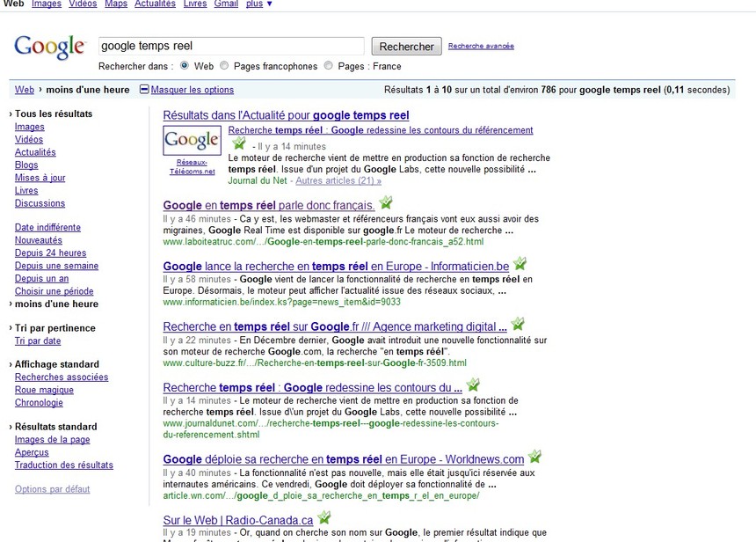Click star icon next to Informaticien.be result
The image size is (756, 542).
click(x=520, y=263)
